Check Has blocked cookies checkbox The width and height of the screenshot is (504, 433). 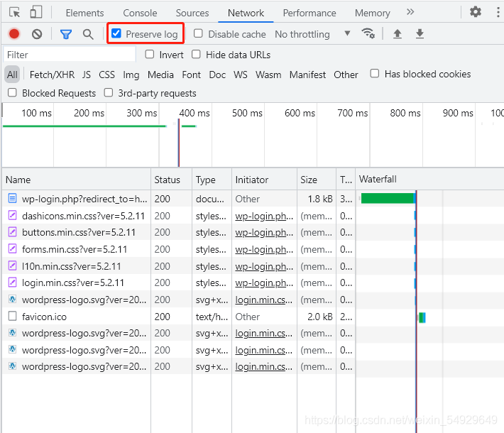tap(375, 73)
